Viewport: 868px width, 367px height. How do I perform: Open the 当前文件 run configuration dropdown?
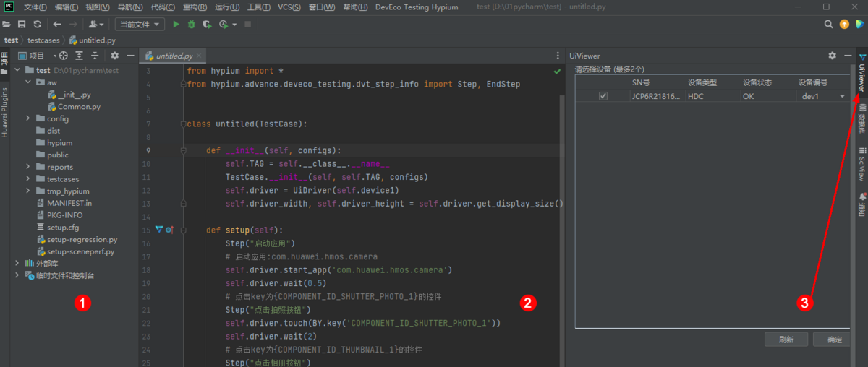point(140,24)
